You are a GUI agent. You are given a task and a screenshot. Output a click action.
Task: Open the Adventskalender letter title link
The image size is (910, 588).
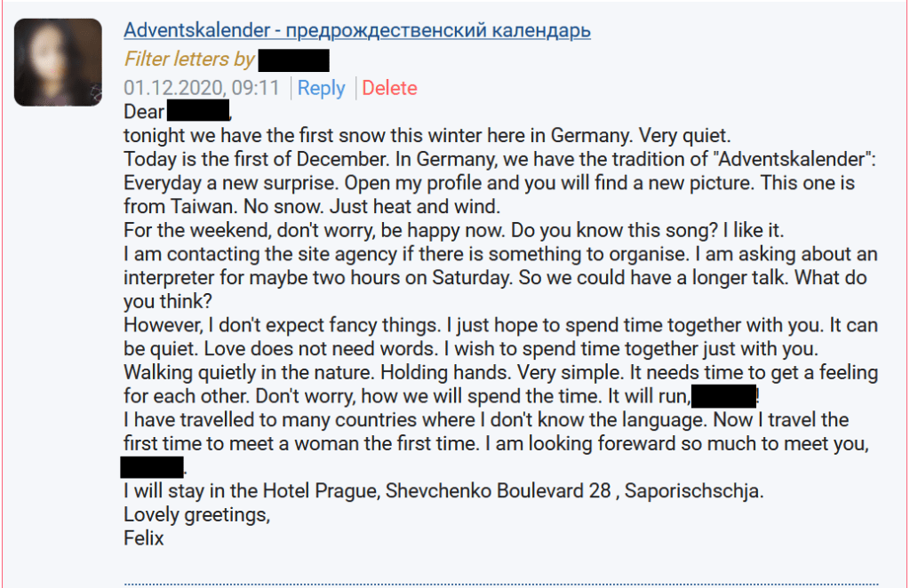click(x=357, y=30)
